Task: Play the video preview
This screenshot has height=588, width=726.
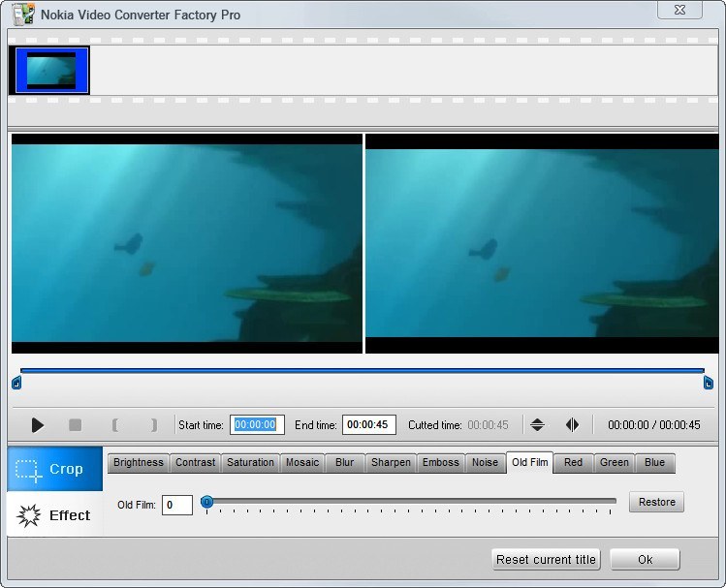Action: click(38, 424)
